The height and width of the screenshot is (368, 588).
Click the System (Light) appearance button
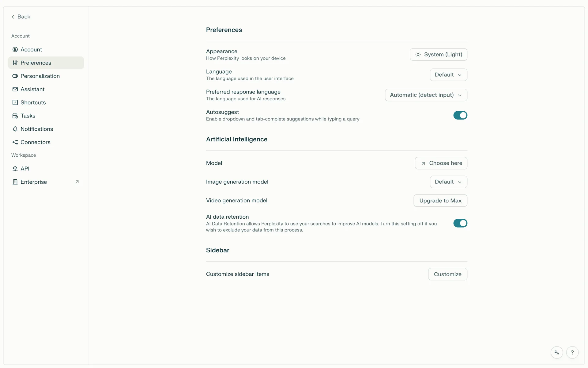coord(439,55)
